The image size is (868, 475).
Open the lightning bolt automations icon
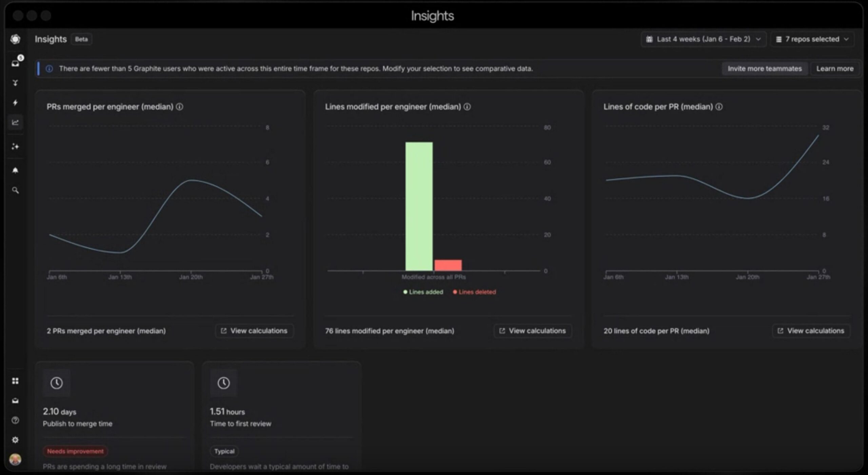(x=15, y=102)
